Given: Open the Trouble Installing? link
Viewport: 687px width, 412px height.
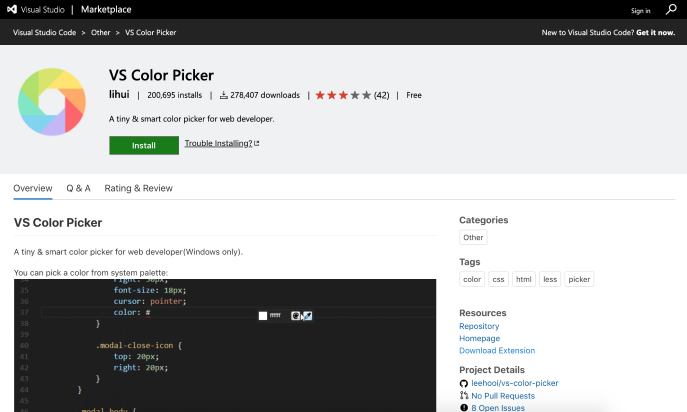Looking at the screenshot, I should click(218, 143).
